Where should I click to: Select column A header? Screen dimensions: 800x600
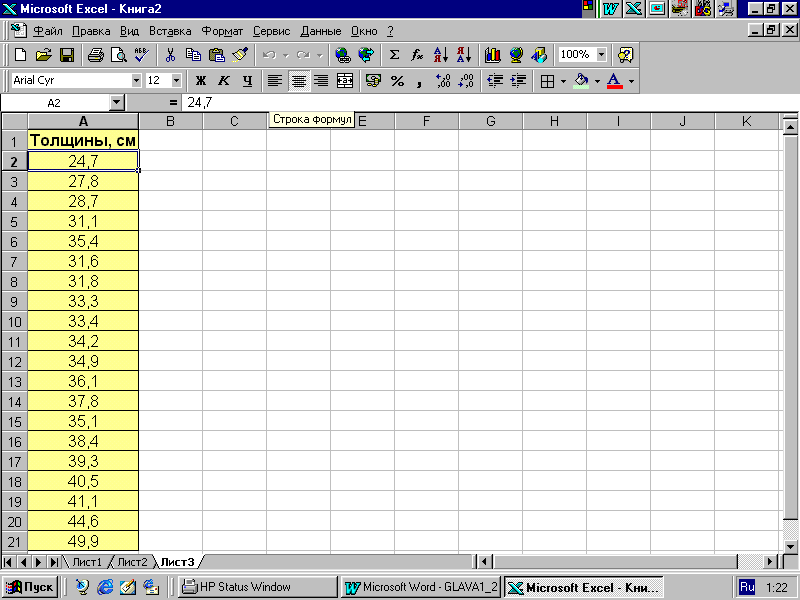coord(83,121)
